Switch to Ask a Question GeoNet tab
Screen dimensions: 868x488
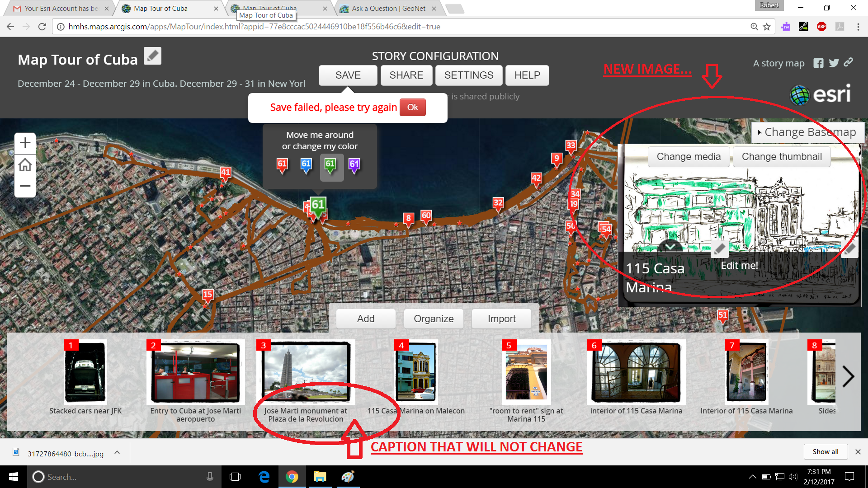pos(388,9)
